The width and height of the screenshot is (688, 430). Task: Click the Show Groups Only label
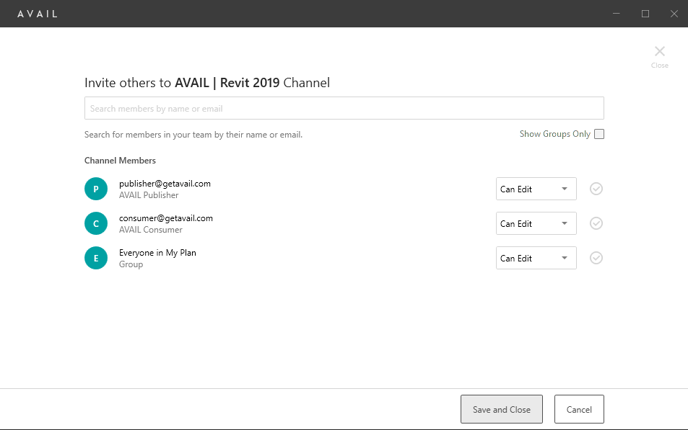click(x=555, y=134)
